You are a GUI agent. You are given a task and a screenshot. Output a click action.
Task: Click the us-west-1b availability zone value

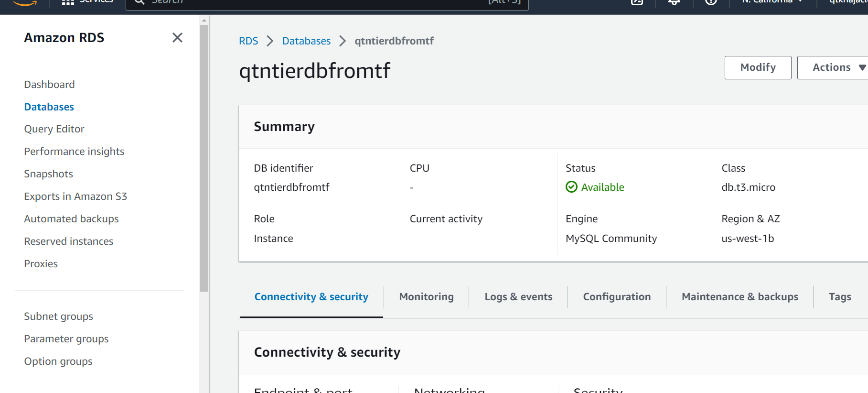tap(748, 239)
